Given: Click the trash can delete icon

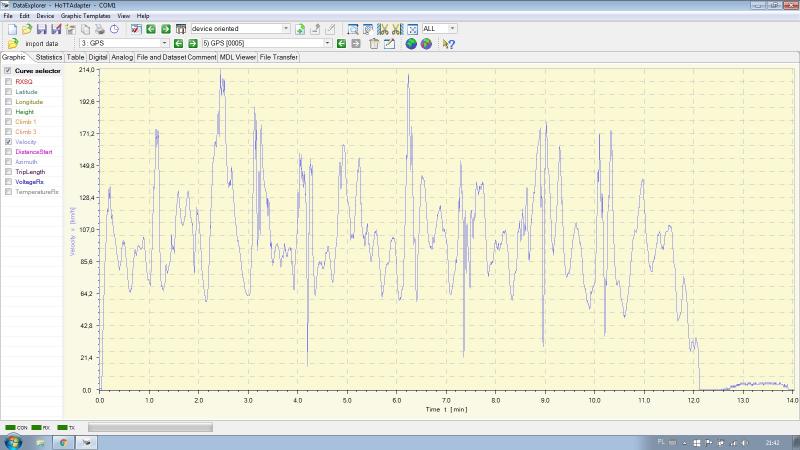Looking at the screenshot, I should (374, 44).
